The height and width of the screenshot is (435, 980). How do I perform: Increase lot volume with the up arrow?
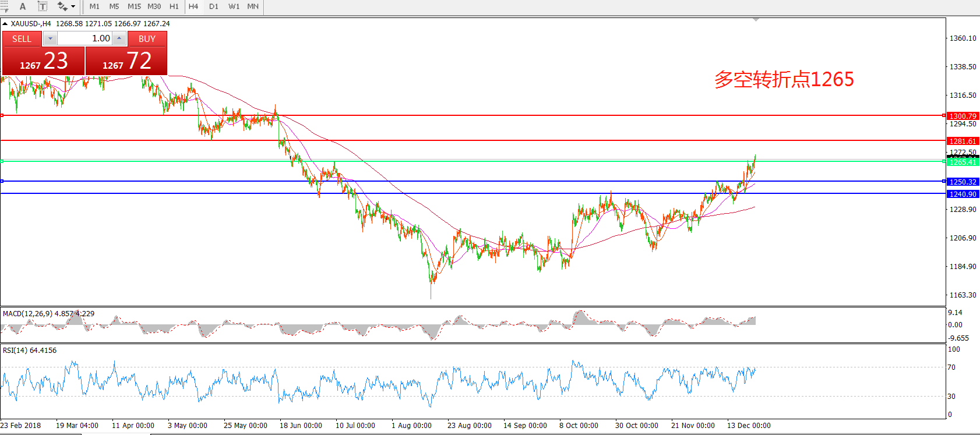[x=119, y=38]
